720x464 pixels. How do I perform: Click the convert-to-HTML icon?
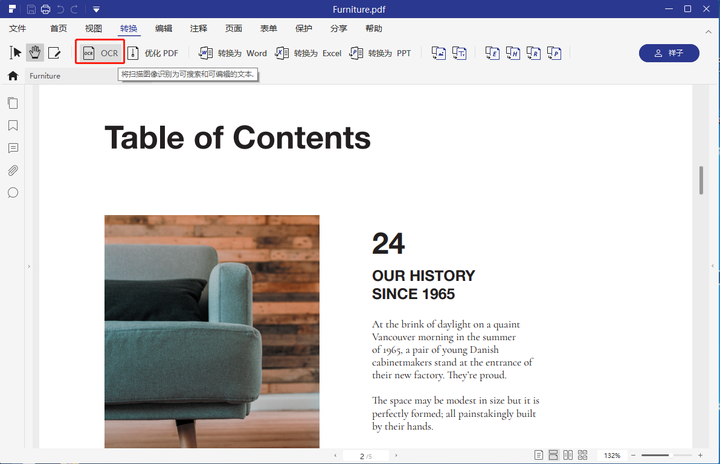pos(513,53)
